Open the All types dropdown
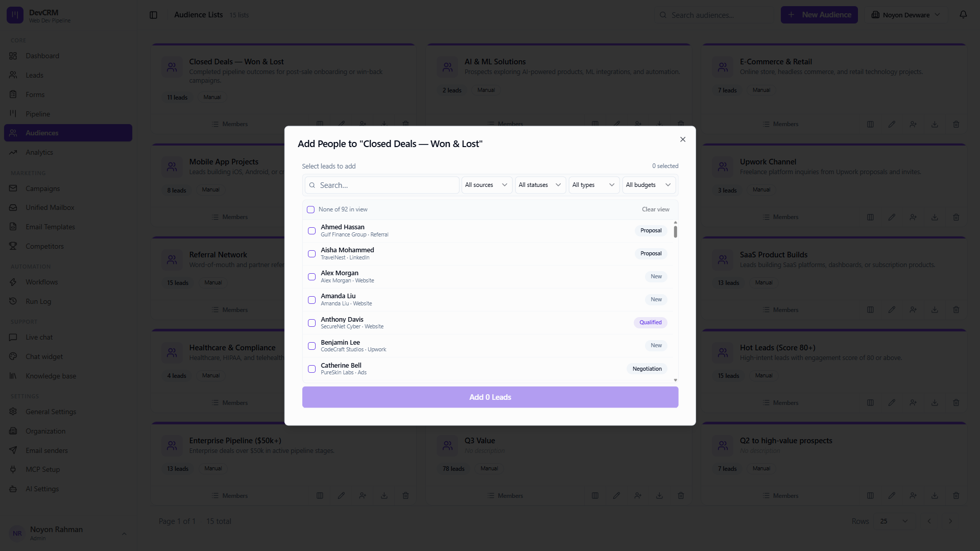Screen dimensions: 980x551 point(593,185)
